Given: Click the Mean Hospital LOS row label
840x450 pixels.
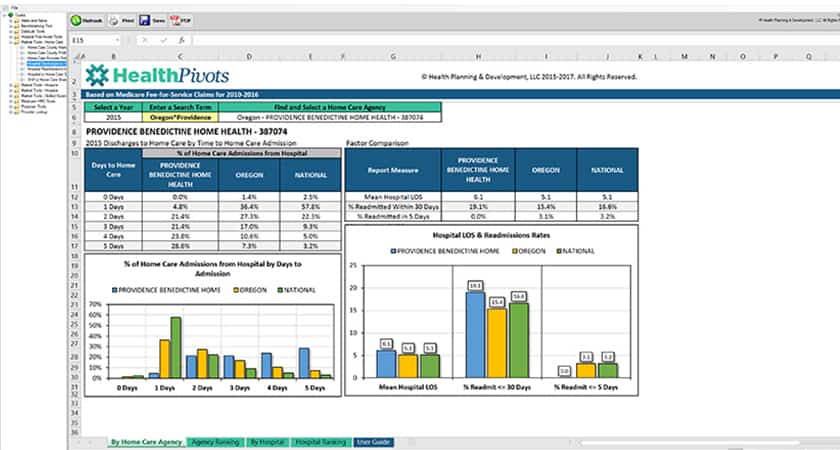Looking at the screenshot, I should (x=393, y=197).
